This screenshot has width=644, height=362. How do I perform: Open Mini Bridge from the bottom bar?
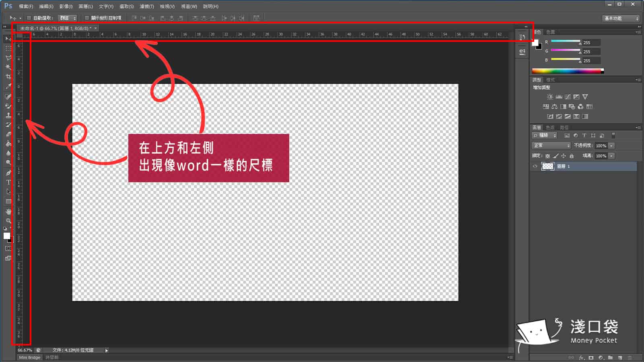click(29, 357)
